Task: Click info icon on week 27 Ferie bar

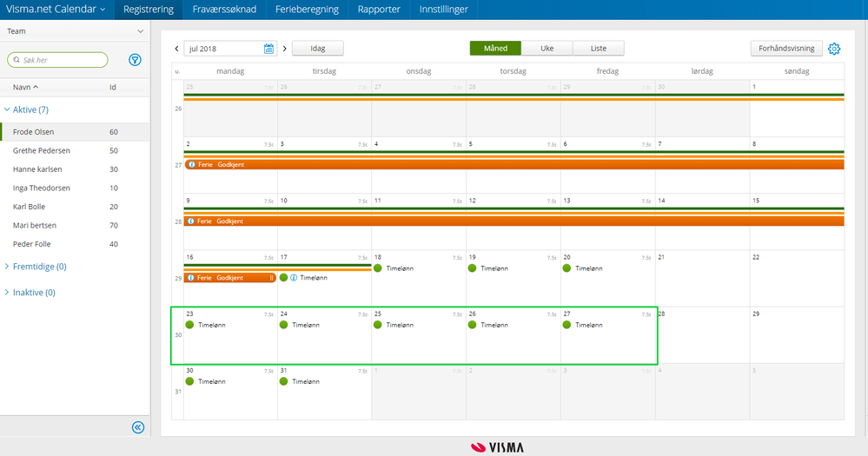Action: pos(191,165)
